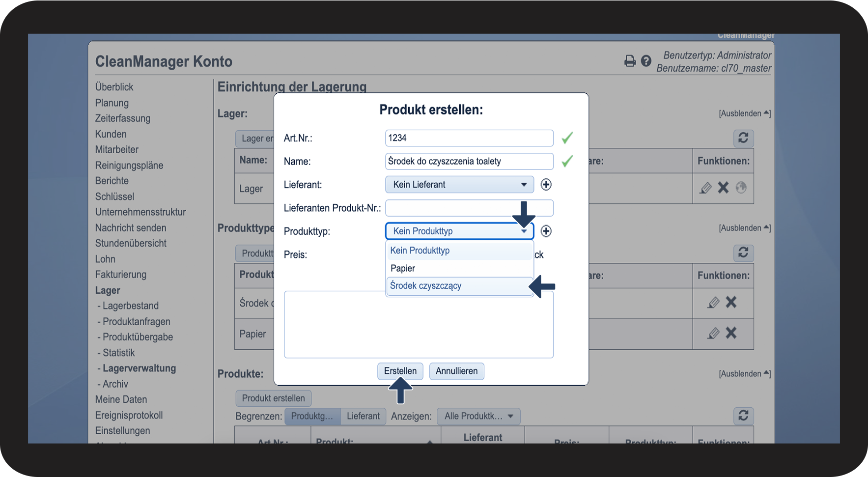Cancel dialog with Annullieren button
This screenshot has height=477, width=868.
456,371
